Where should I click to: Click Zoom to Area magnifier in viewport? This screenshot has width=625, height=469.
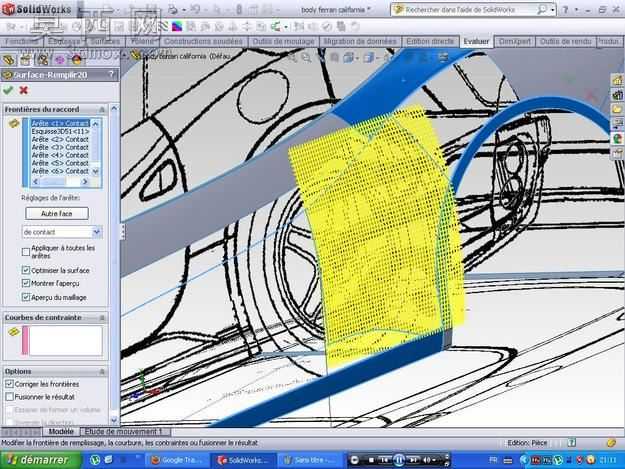(x=307, y=58)
